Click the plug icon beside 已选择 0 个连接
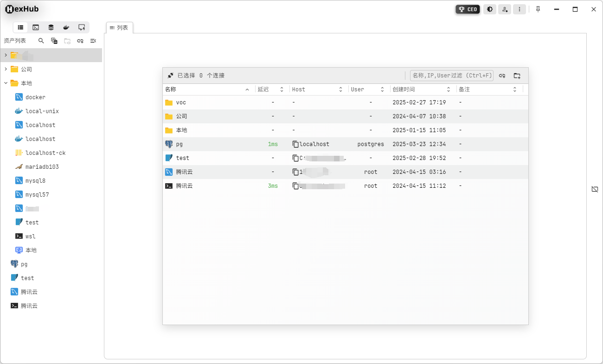 pos(170,76)
